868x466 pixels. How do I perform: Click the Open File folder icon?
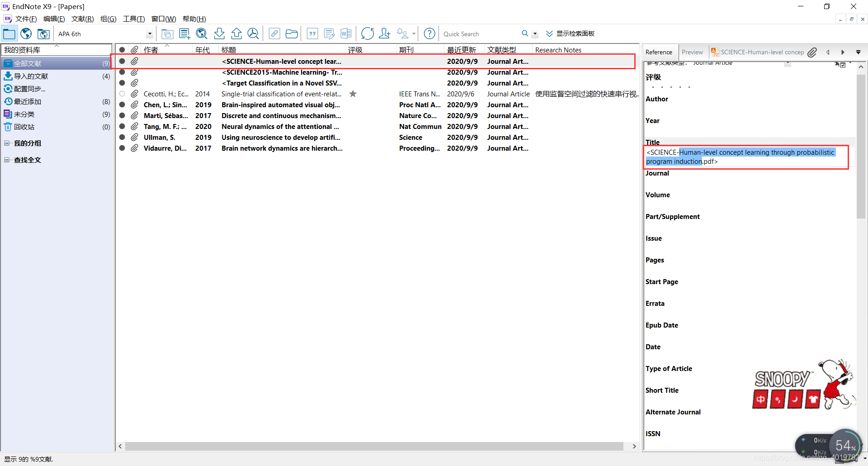point(292,33)
